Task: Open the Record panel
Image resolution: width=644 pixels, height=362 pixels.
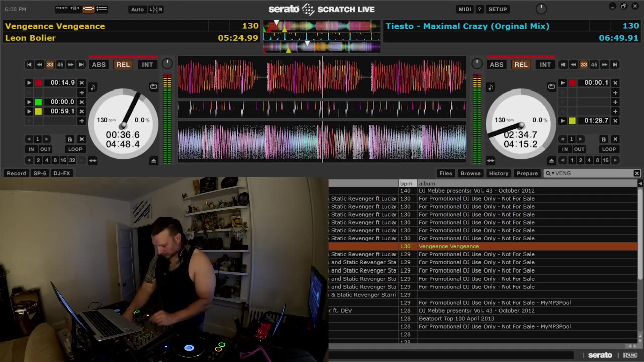Action: [x=16, y=173]
